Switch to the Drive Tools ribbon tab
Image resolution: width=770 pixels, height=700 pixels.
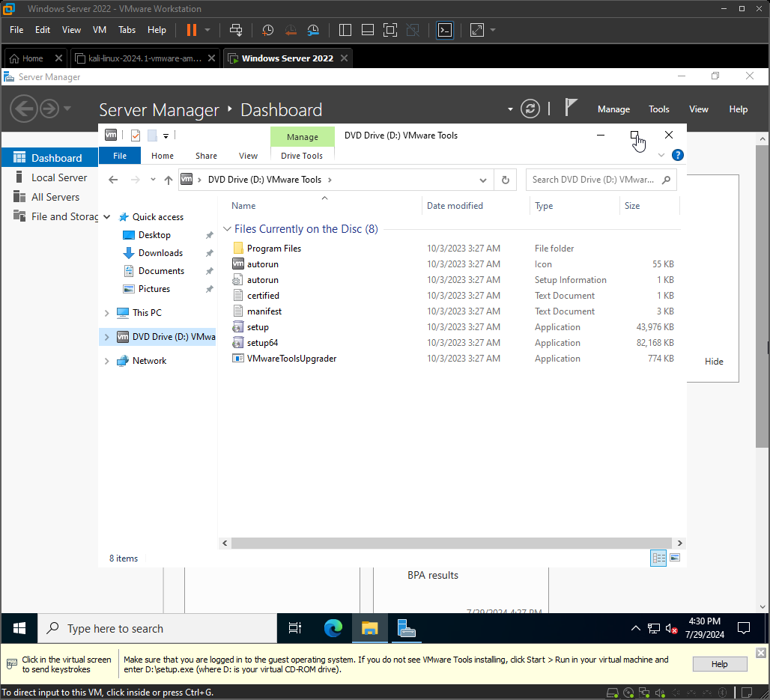[x=302, y=156]
